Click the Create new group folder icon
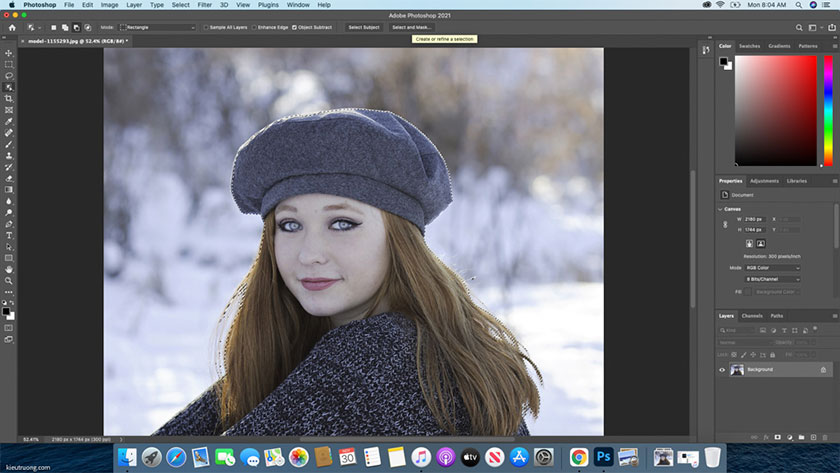840x473 pixels. click(801, 437)
